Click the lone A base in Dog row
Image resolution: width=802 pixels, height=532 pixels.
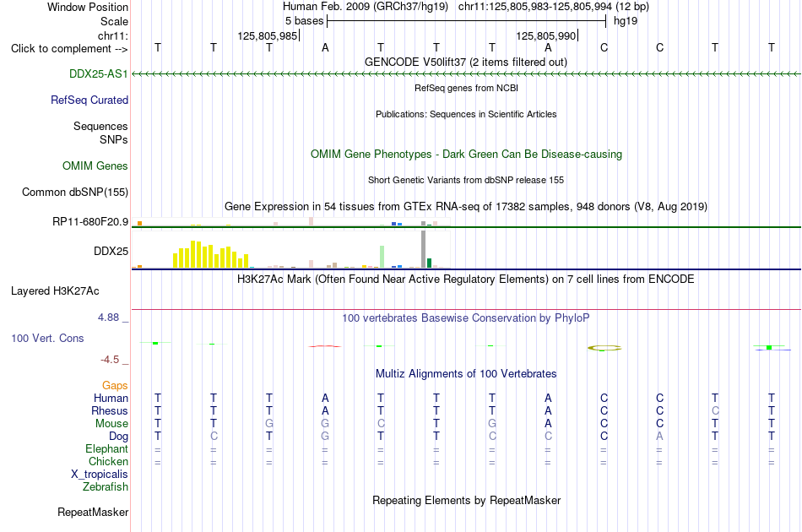pyautogui.click(x=660, y=437)
